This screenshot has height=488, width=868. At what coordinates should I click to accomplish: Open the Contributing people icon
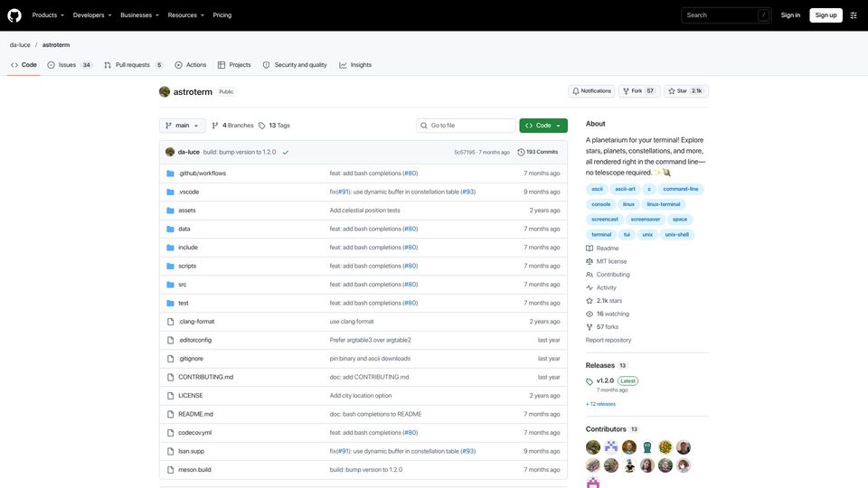(590, 275)
